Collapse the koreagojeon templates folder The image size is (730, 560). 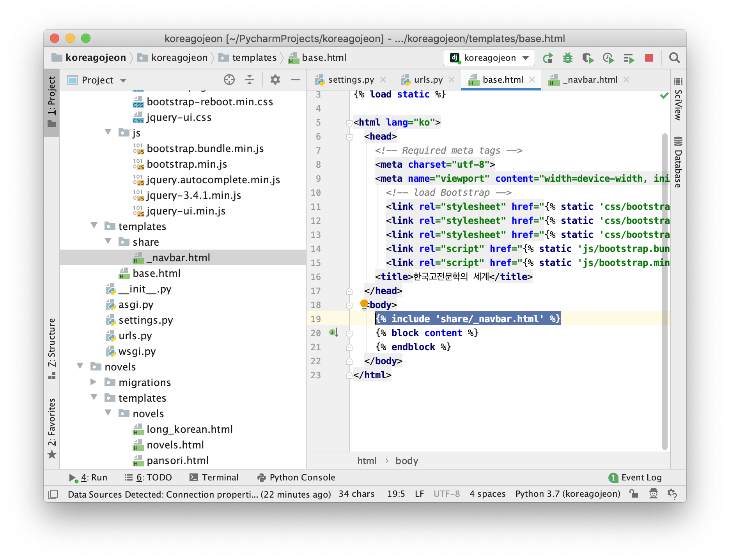94,226
